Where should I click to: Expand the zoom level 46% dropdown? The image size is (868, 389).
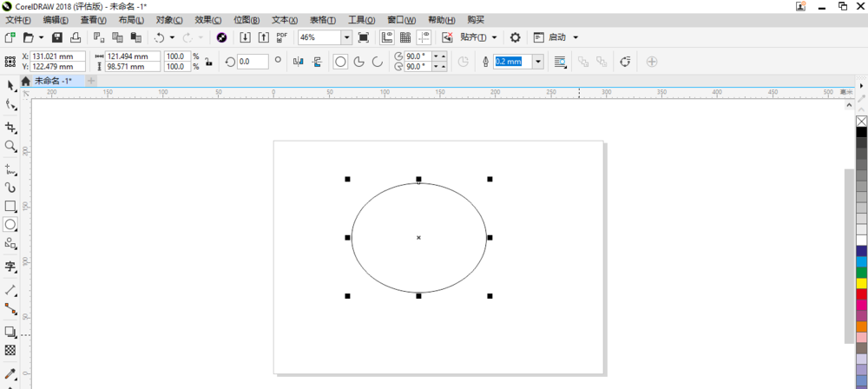pyautogui.click(x=346, y=37)
